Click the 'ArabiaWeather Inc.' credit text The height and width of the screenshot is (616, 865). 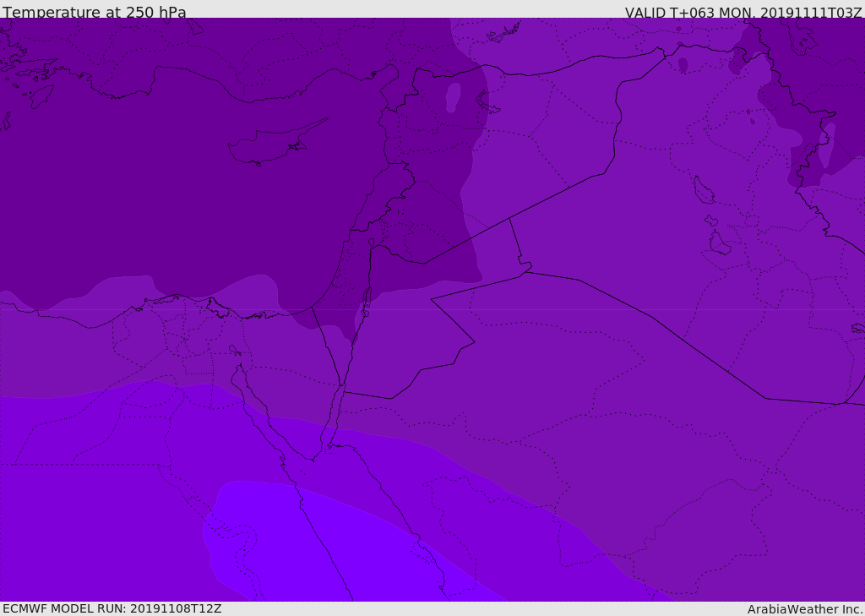click(806, 609)
